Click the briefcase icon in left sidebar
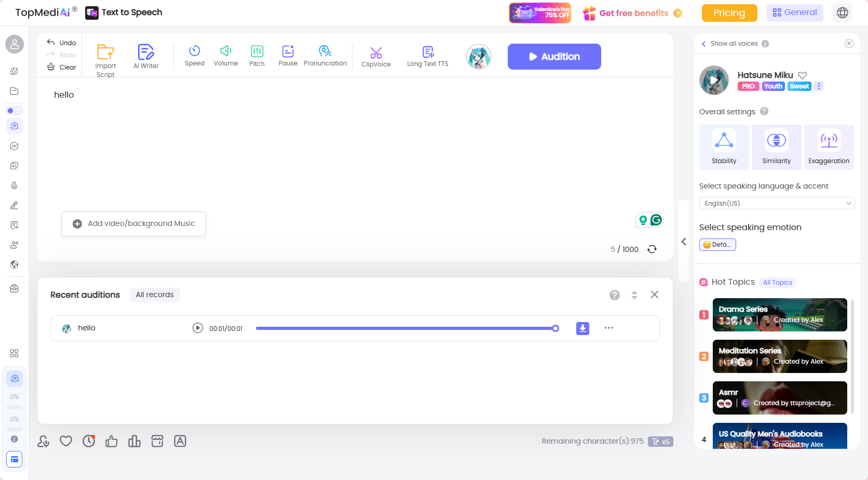This screenshot has height=480, width=868. pos(15,288)
